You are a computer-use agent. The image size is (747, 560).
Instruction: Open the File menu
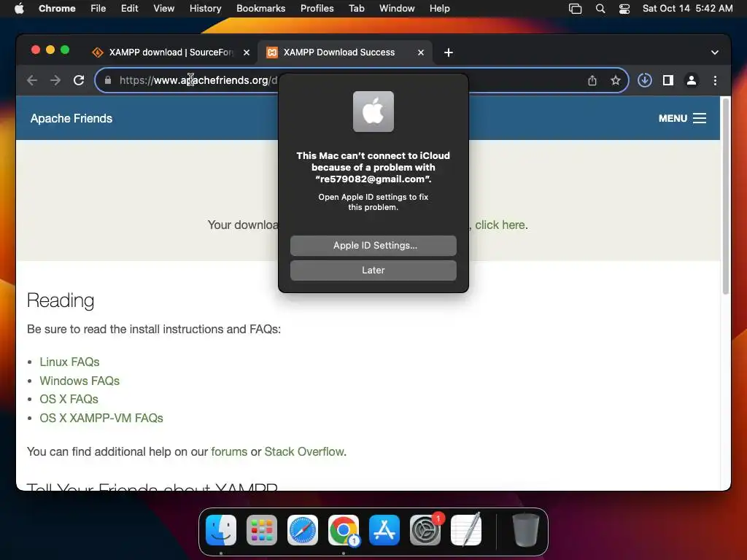point(98,9)
